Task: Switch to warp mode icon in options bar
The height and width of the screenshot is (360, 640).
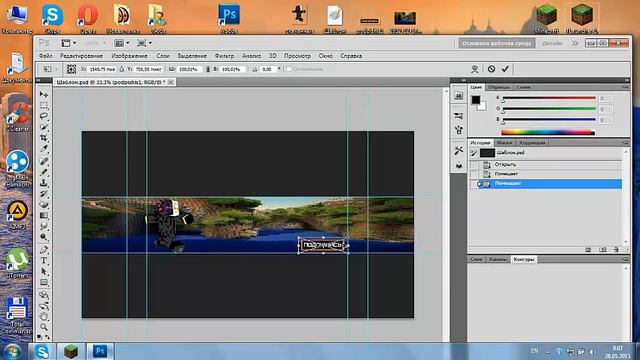Action: [474, 69]
